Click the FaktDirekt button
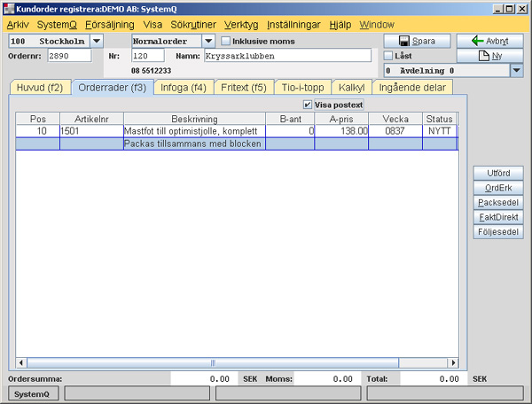 (x=498, y=217)
